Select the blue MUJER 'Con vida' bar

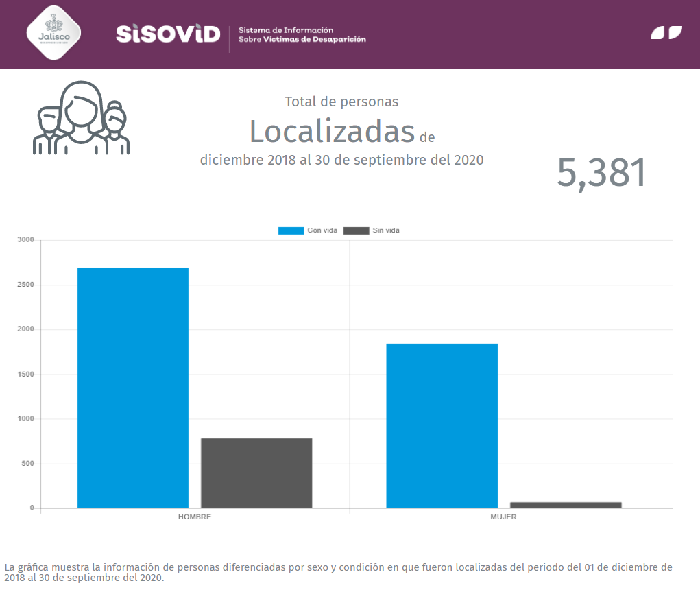[x=442, y=426]
